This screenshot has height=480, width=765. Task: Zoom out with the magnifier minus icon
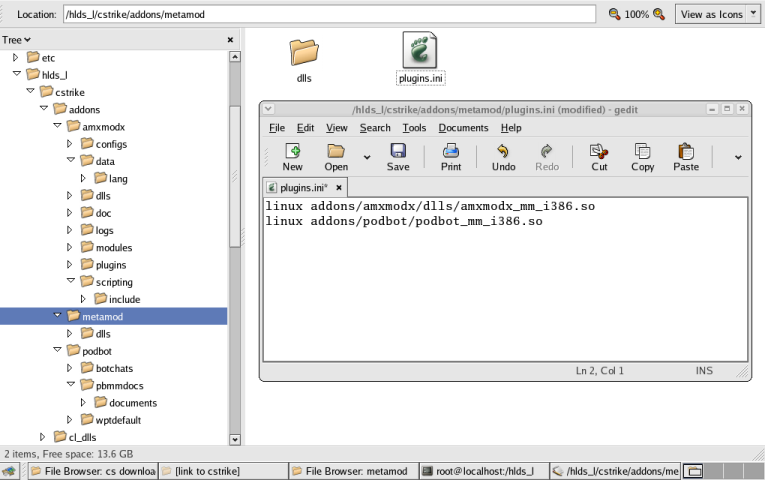click(x=614, y=14)
